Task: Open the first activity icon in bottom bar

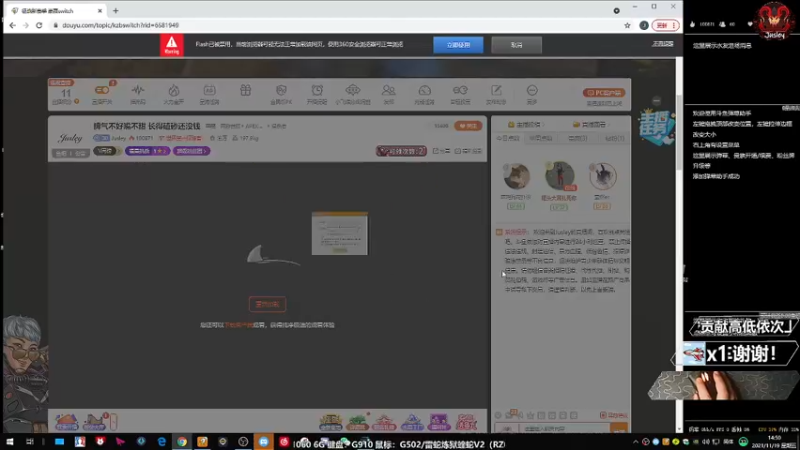Action: pos(66,421)
